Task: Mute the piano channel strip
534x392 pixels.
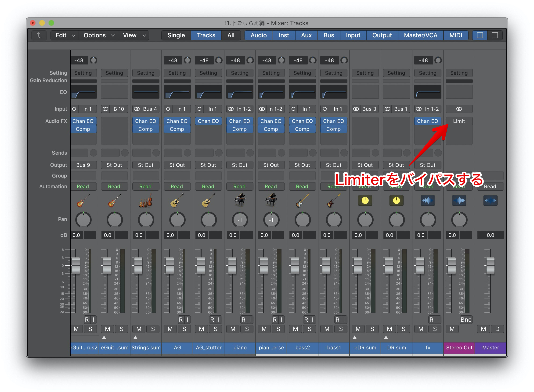Action: [233, 329]
